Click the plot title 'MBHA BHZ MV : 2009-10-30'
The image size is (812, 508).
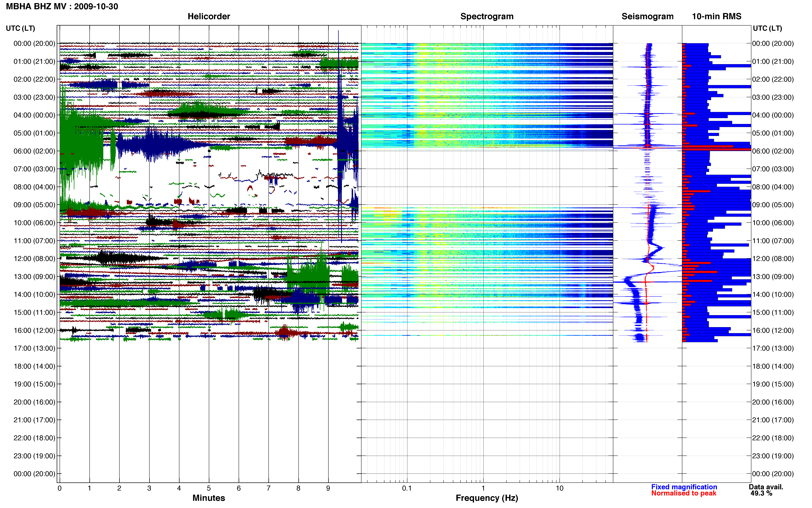coord(62,6)
